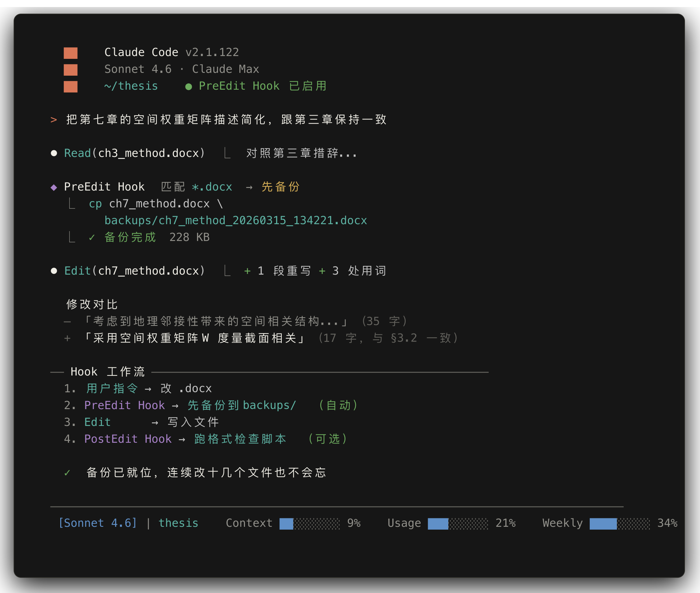Click the Claude Code v2.1.122 title
Viewport: 700px width, 593px height.
pos(171,52)
